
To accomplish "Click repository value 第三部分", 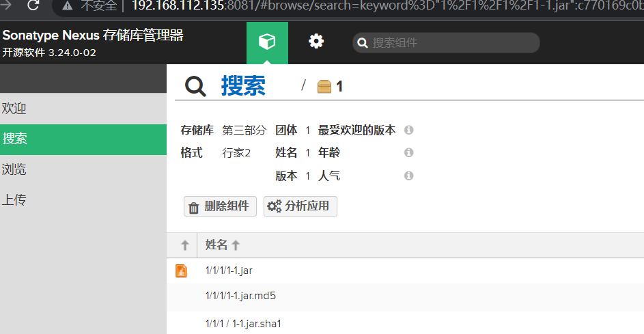I will [244, 130].
